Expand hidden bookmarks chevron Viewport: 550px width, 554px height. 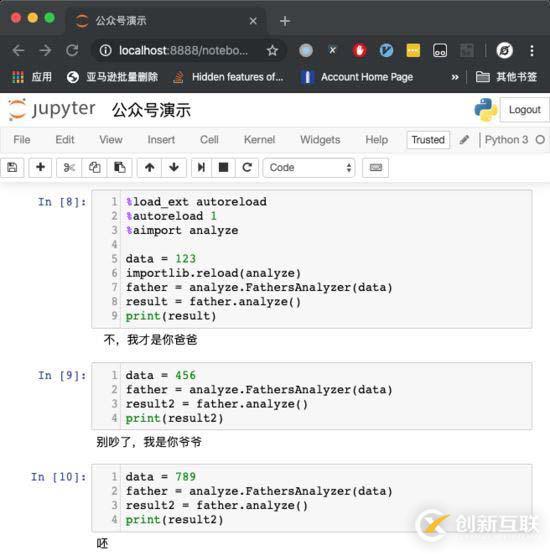click(455, 77)
